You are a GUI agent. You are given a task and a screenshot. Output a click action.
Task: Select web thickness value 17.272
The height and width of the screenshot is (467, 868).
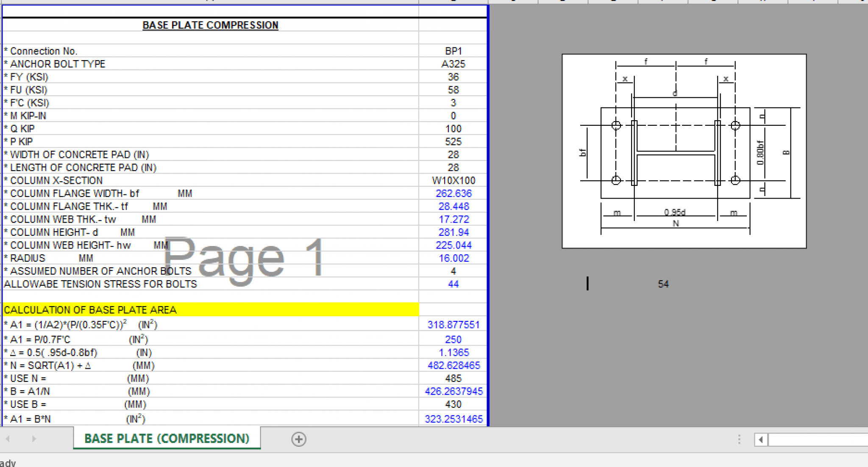coord(453,219)
